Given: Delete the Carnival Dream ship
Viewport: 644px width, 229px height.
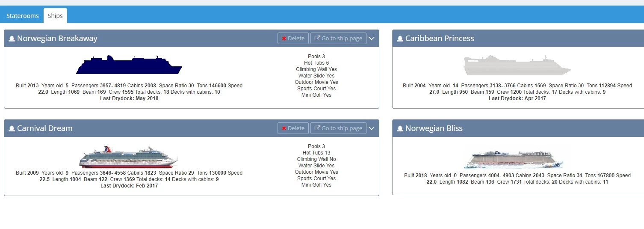Looking at the screenshot, I should point(293,128).
